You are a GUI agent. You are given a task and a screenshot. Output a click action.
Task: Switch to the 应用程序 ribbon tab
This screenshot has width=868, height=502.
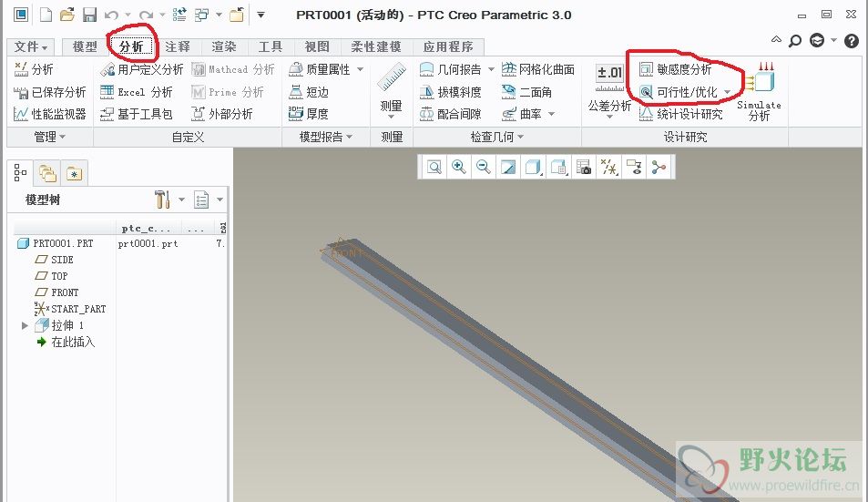pyautogui.click(x=448, y=46)
